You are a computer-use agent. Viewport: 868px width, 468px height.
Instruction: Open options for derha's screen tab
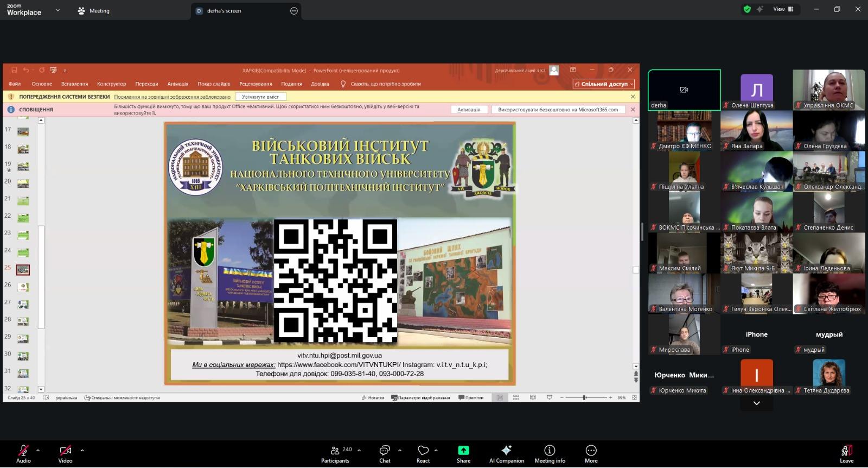click(x=294, y=11)
